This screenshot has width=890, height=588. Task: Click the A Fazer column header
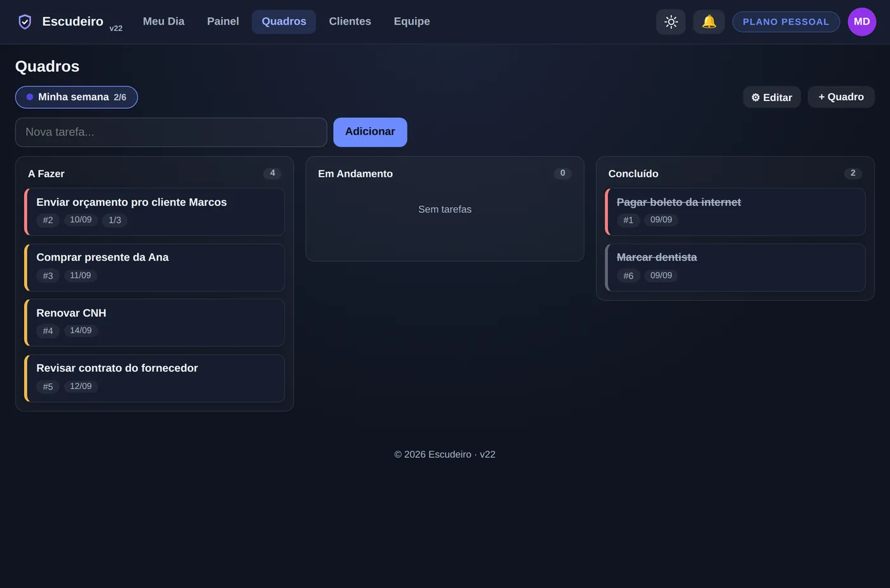tap(46, 174)
